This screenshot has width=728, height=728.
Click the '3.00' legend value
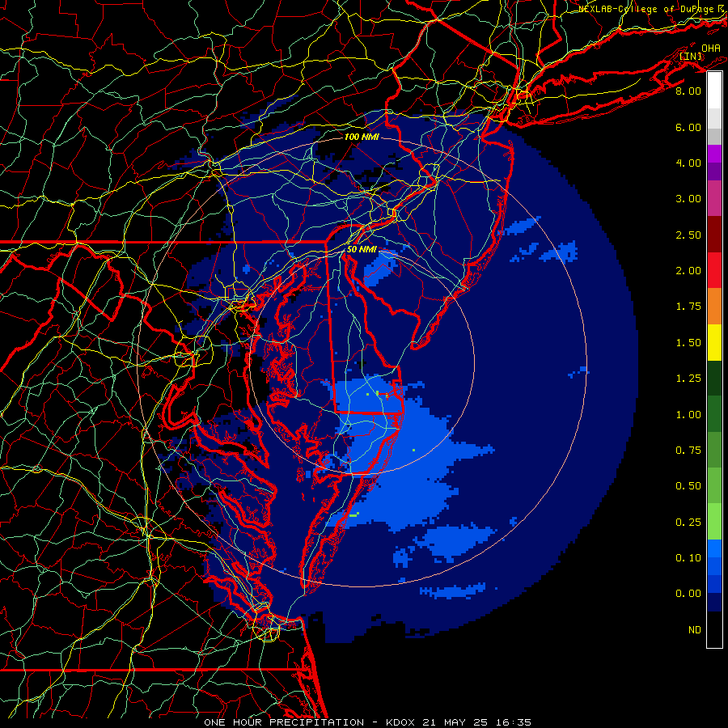click(x=688, y=199)
